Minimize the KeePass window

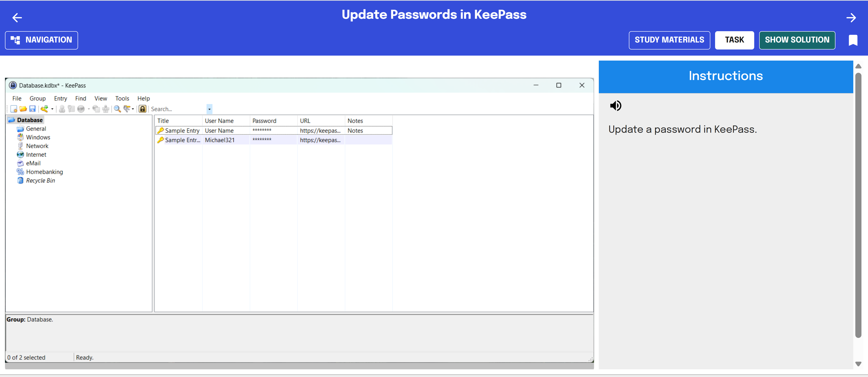[536, 85]
